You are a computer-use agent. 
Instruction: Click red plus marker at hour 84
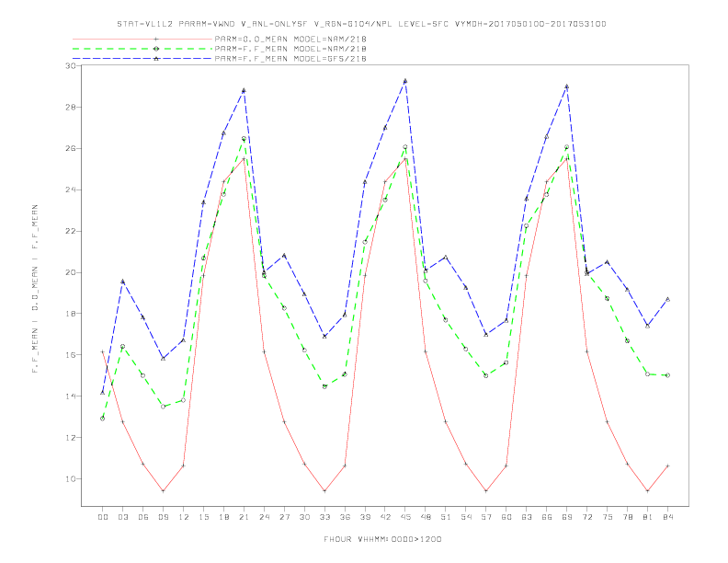pos(667,465)
